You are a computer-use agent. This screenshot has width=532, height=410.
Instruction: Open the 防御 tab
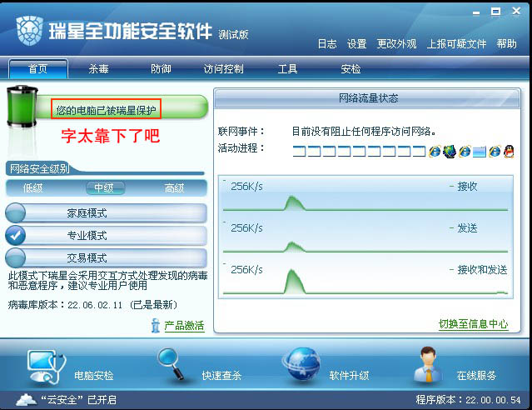tap(161, 69)
